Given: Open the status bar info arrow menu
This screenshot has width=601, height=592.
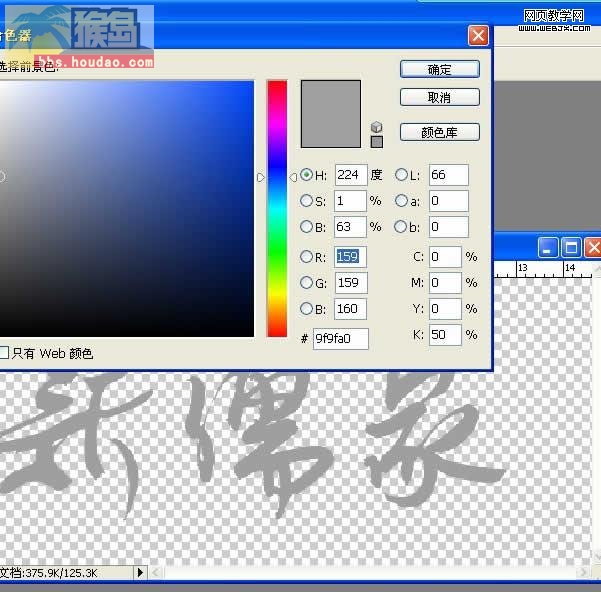Looking at the screenshot, I should pos(140,572).
